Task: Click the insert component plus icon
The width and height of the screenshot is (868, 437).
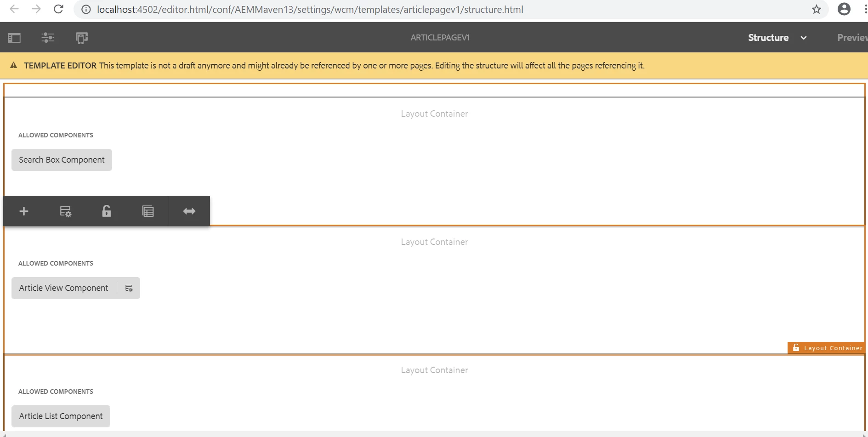Action: [24, 211]
